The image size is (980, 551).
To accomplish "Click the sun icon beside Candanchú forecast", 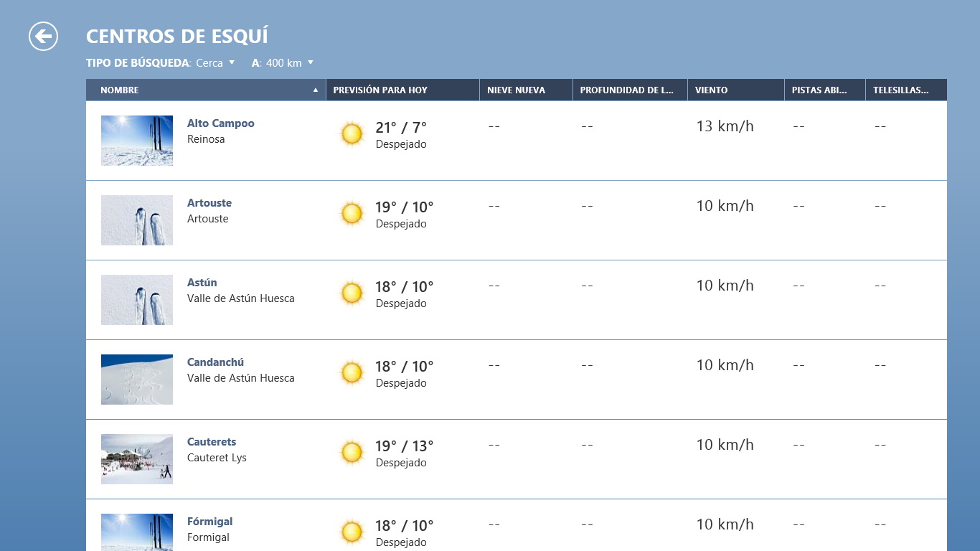I will (352, 373).
